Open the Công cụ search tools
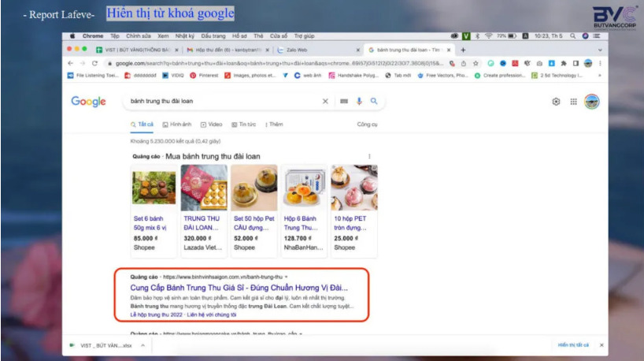 367,125
